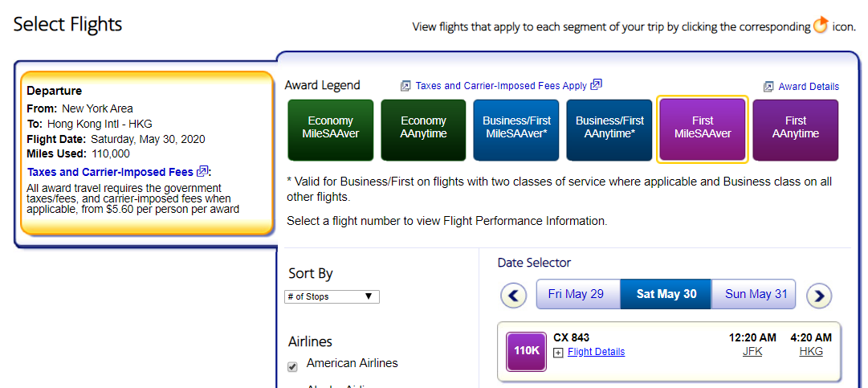This screenshot has height=388, width=868.
Task: Uncheck the American Airlines checkbox
Action: tap(293, 367)
